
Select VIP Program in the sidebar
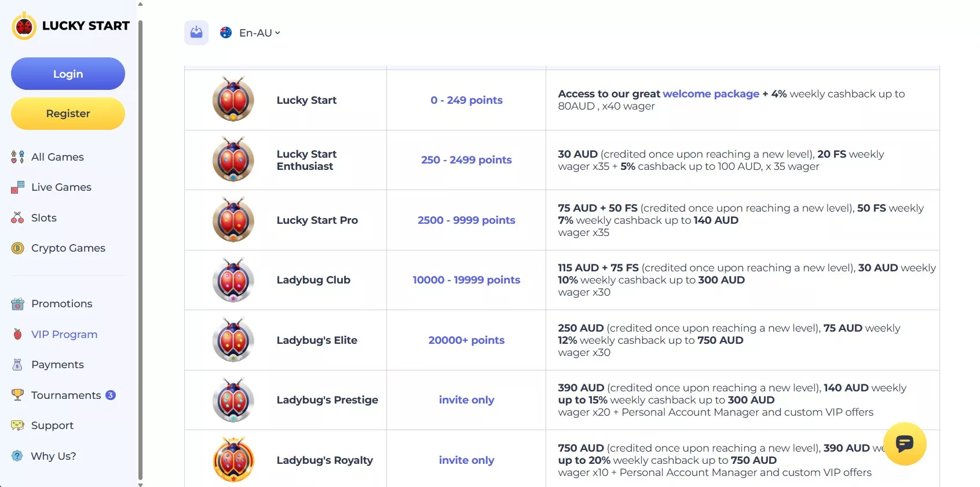click(64, 335)
